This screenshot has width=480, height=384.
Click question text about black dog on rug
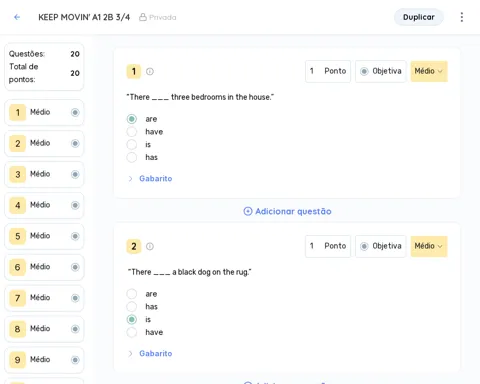(190, 272)
